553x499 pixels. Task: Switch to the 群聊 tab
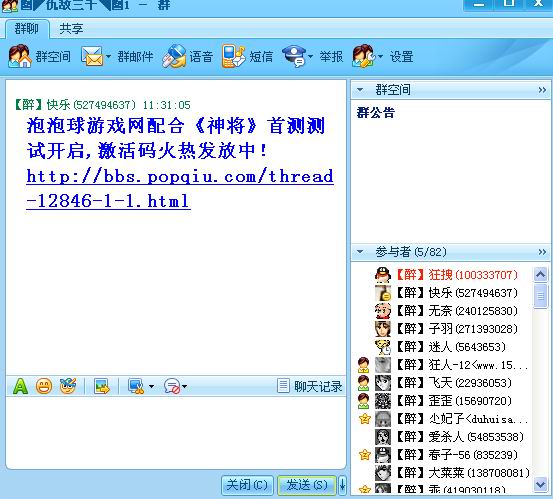(26, 29)
